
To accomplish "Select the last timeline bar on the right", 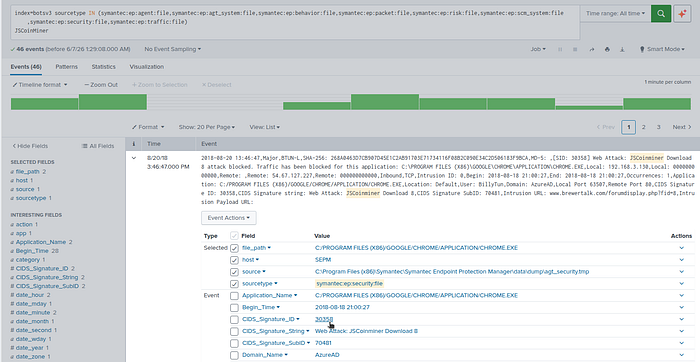I will (x=657, y=104).
